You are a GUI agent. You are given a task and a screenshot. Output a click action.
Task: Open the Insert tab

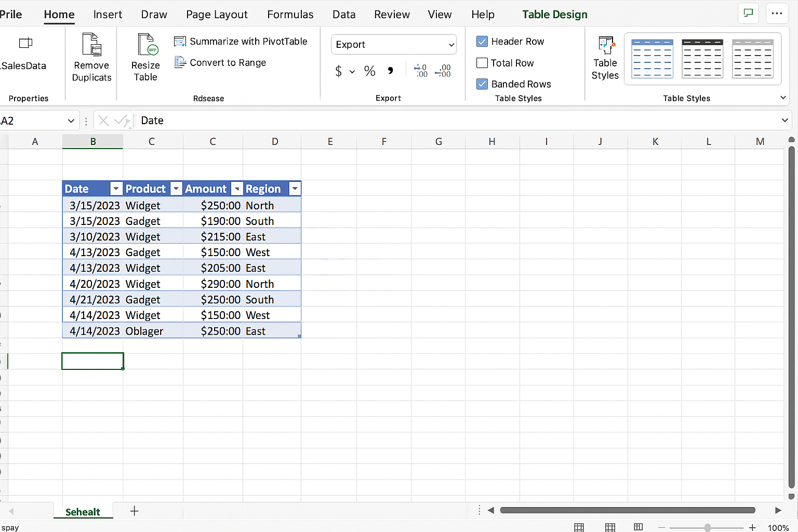(x=108, y=15)
